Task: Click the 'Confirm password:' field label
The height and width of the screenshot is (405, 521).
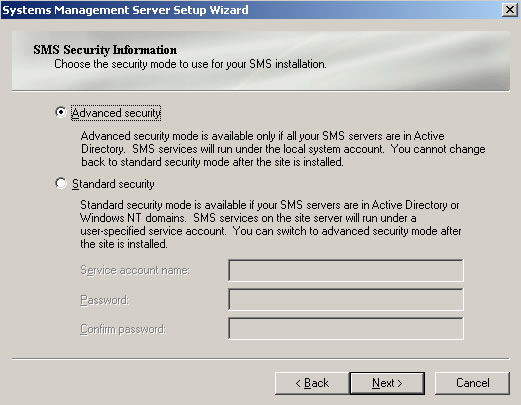Action: [x=123, y=329]
